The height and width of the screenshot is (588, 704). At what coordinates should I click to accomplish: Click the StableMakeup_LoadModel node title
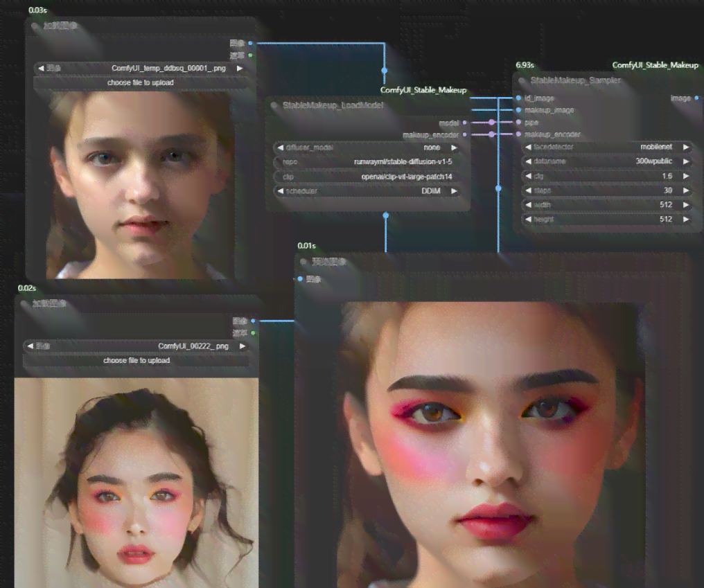333,105
